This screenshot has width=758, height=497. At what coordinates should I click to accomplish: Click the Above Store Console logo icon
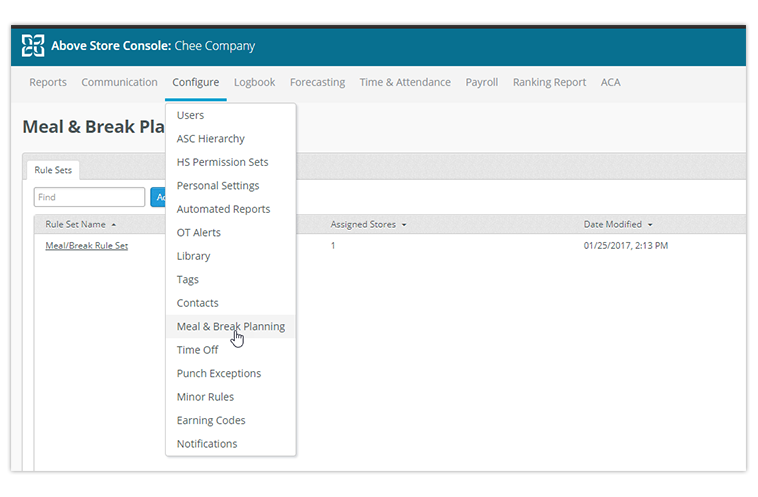pyautogui.click(x=33, y=46)
